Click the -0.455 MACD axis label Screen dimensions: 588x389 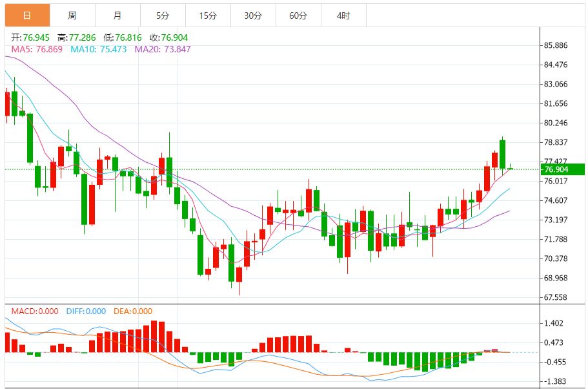pos(554,362)
